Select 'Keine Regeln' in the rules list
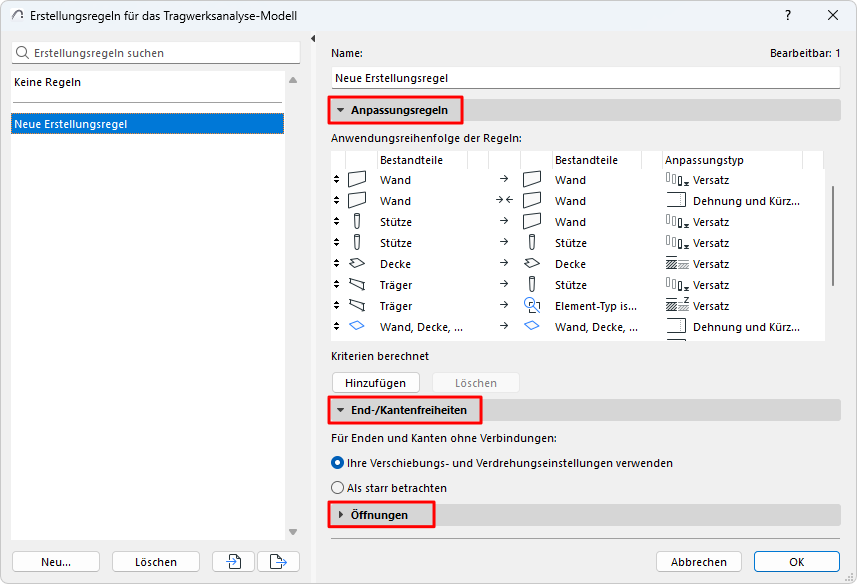Viewport: 857px width, 584px height. click(x=148, y=82)
